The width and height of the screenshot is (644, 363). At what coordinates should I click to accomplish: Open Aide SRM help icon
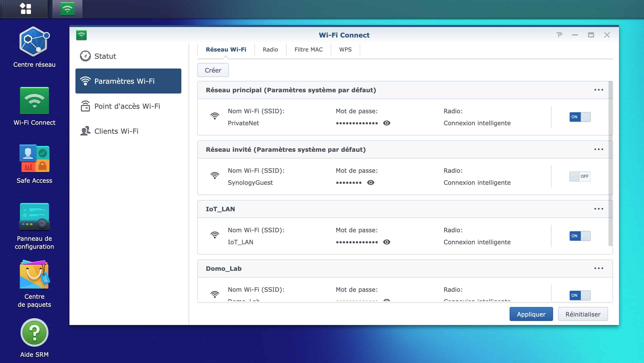(34, 338)
